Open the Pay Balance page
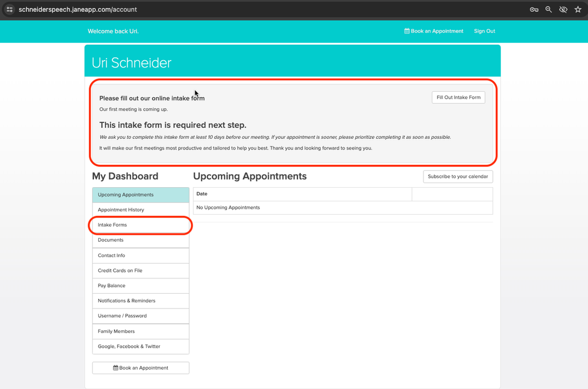588x389 pixels. coord(111,285)
